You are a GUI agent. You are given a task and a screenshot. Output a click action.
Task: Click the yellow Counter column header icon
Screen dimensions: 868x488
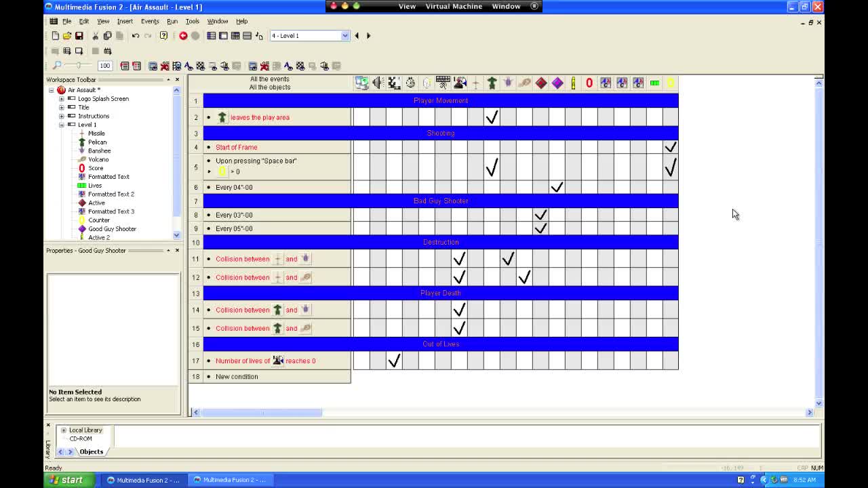coord(671,83)
